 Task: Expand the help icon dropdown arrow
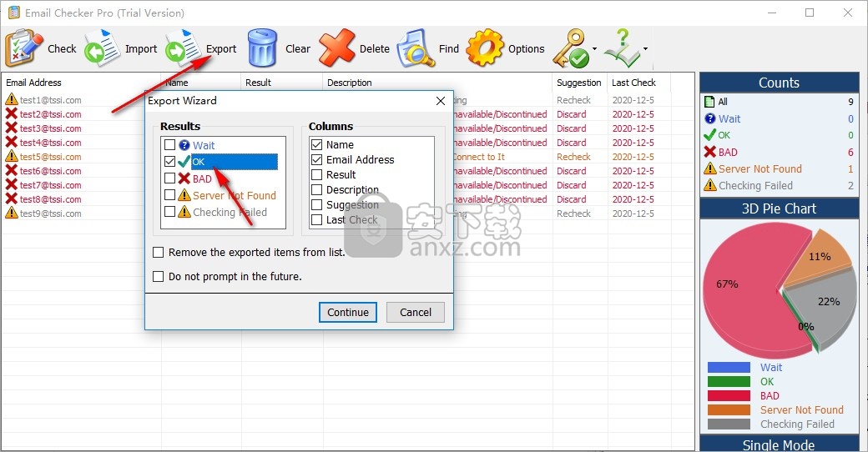click(x=645, y=48)
